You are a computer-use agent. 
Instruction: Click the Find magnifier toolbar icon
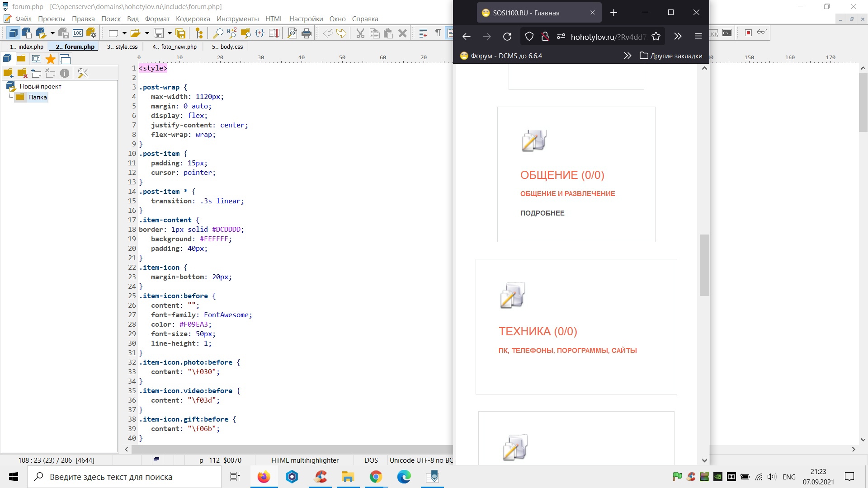pyautogui.click(x=217, y=33)
